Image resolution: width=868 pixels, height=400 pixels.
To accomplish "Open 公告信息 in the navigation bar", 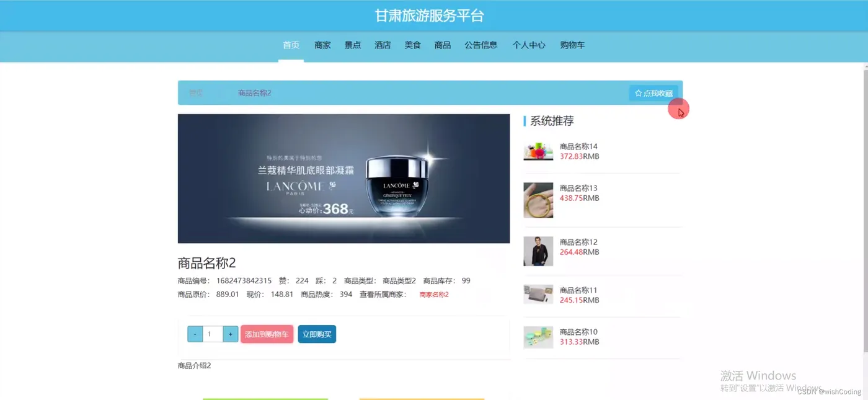I will click(x=481, y=45).
